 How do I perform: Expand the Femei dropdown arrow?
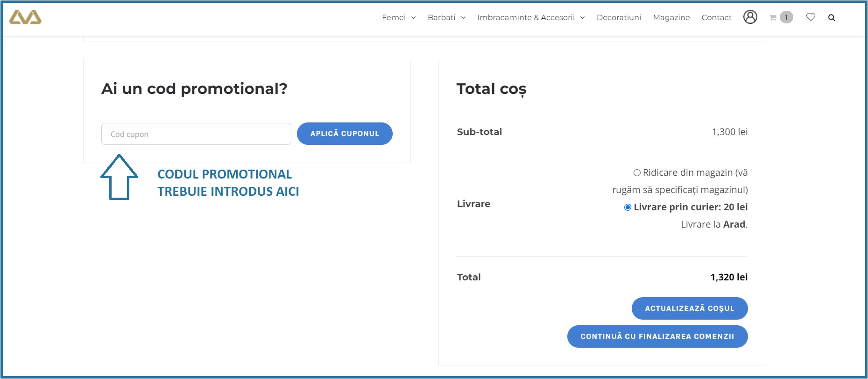click(413, 18)
